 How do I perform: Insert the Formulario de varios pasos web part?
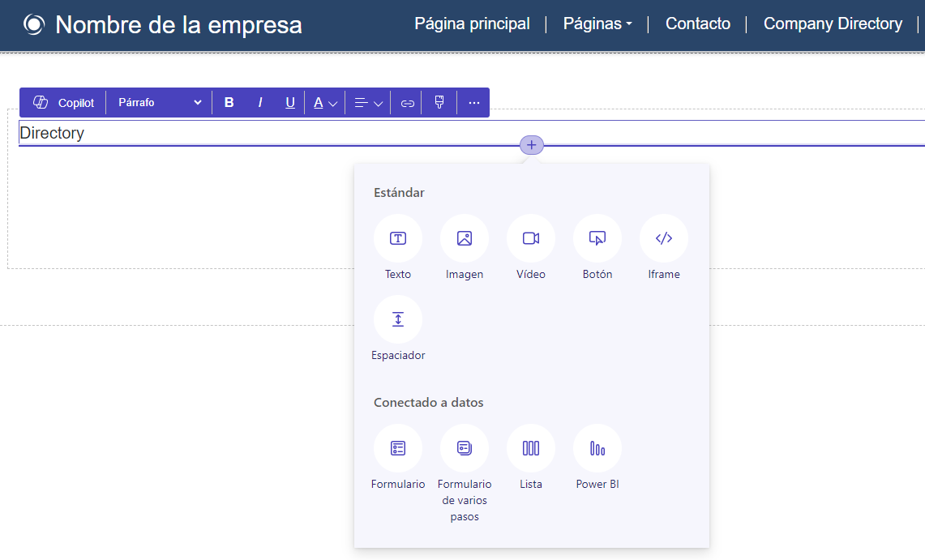[x=465, y=447]
